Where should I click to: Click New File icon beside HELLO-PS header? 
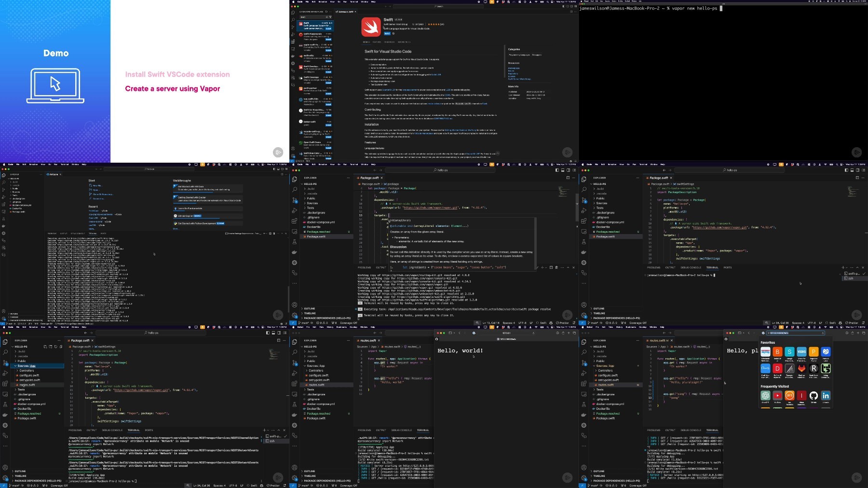pos(45,347)
